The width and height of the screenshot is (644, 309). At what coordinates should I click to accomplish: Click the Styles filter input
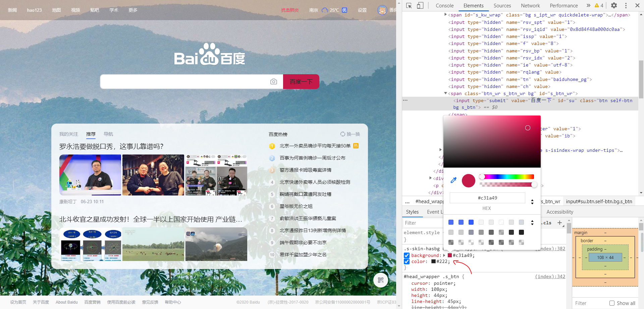click(423, 223)
